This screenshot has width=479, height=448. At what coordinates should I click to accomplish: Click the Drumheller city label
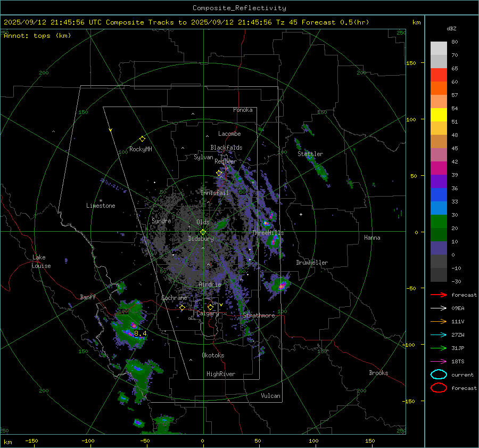312,263
